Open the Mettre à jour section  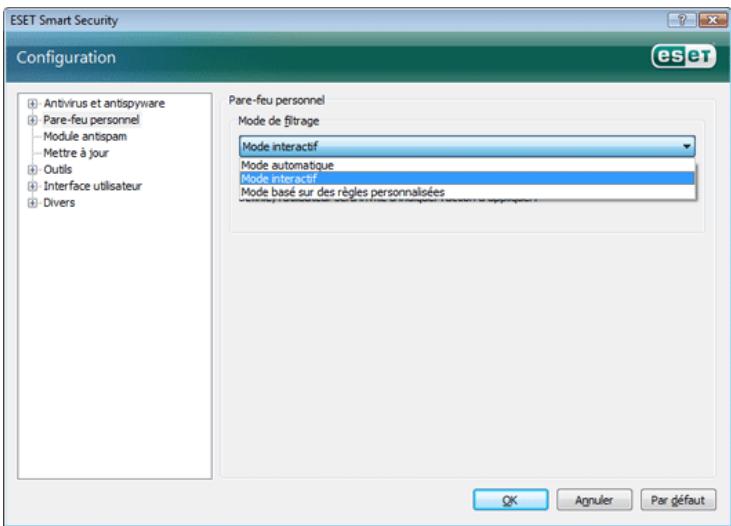click(x=76, y=153)
